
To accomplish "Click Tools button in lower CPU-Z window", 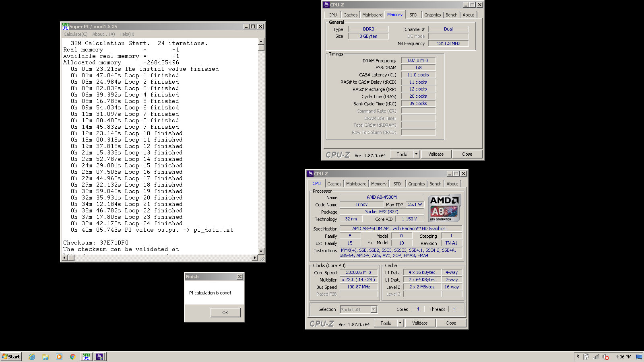I will pyautogui.click(x=386, y=323).
